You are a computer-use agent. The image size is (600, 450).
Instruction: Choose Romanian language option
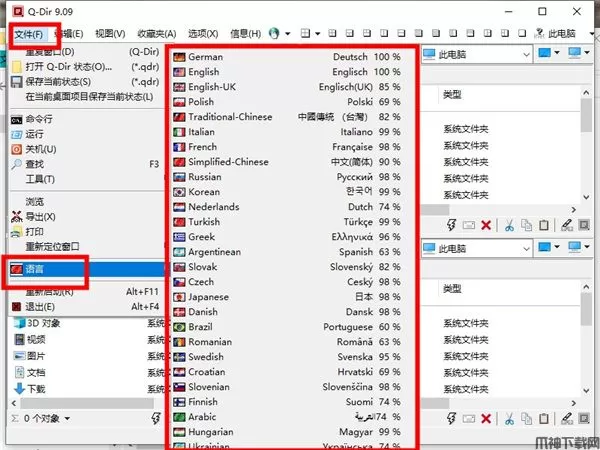[x=287, y=342]
